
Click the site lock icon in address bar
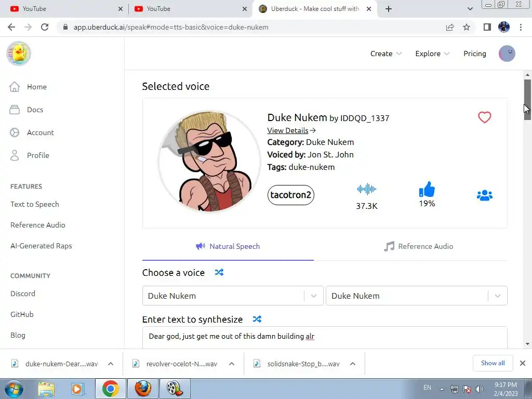pos(65,27)
